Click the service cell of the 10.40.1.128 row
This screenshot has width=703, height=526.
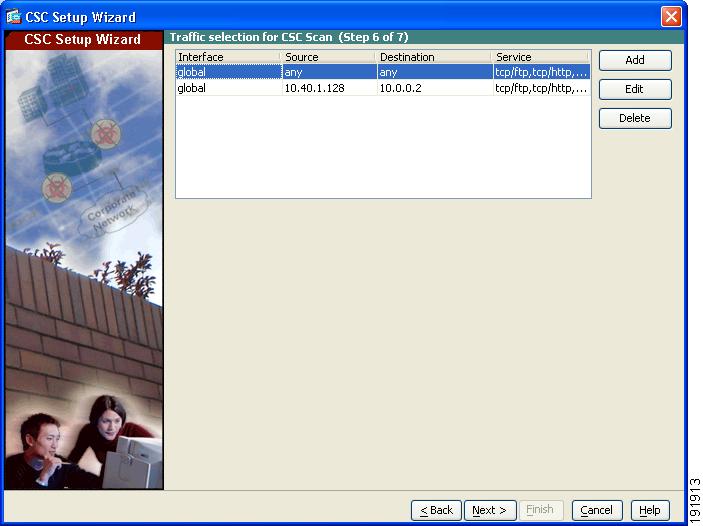tap(542, 88)
